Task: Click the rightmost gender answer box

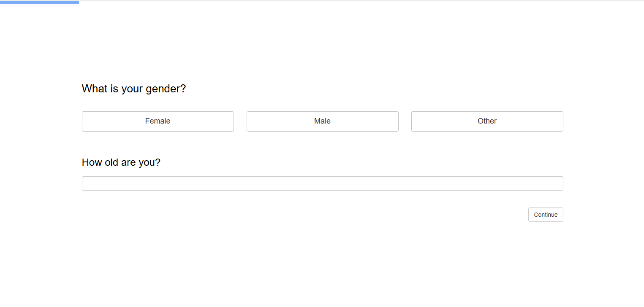Action: pos(487,121)
